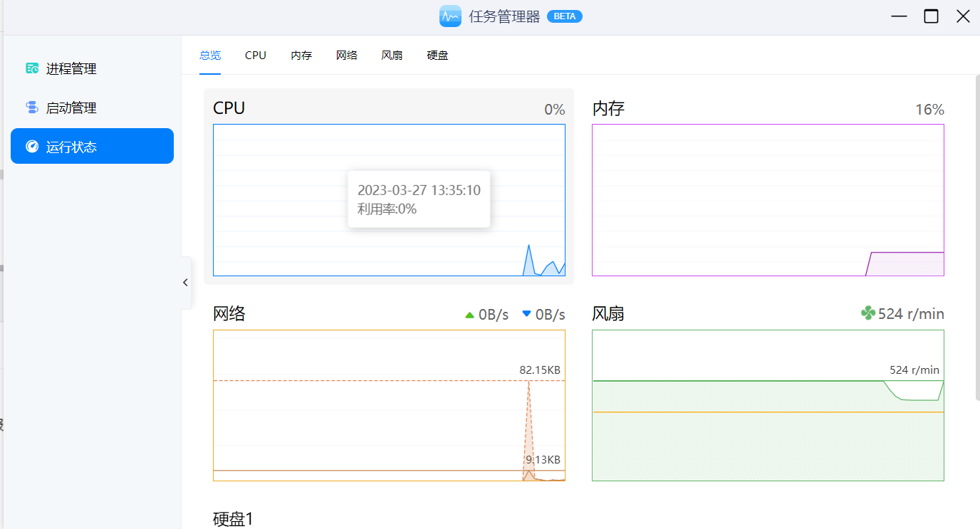Select 运行状态 in the sidebar
Viewport: 980px width, 529px height.
(x=92, y=146)
